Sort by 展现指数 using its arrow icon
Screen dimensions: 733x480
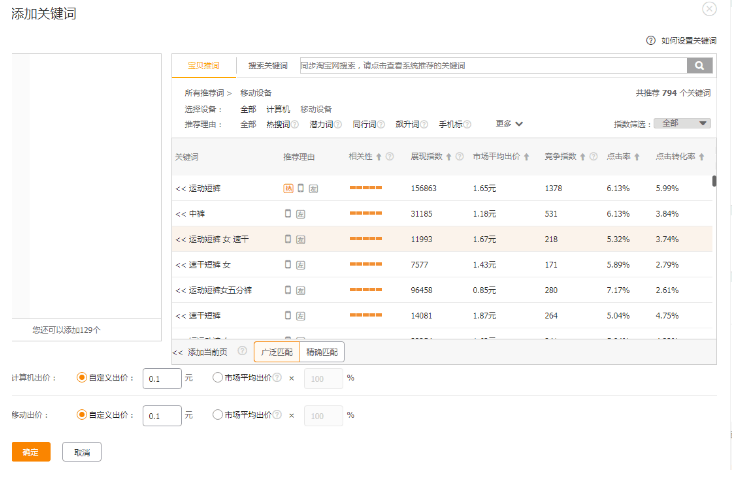coord(448,157)
